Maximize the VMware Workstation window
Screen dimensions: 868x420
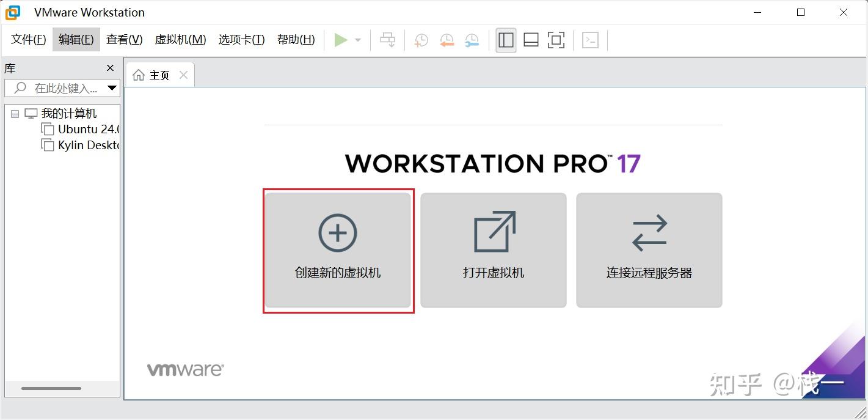pyautogui.click(x=801, y=12)
